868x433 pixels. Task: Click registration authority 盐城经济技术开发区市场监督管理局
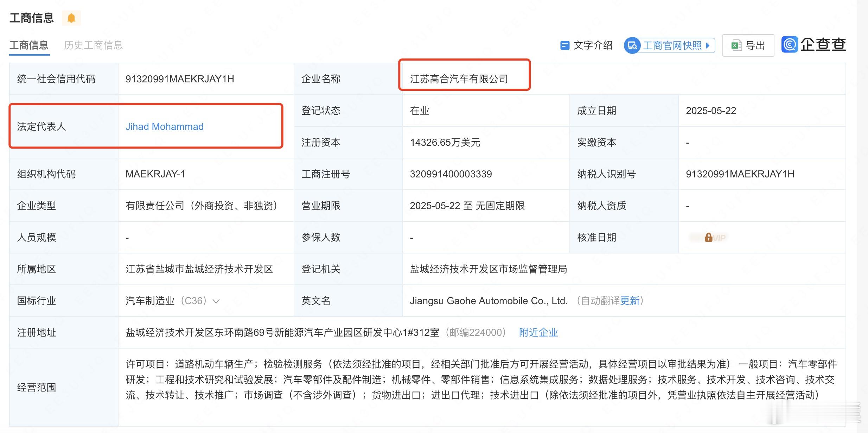pyautogui.click(x=489, y=269)
